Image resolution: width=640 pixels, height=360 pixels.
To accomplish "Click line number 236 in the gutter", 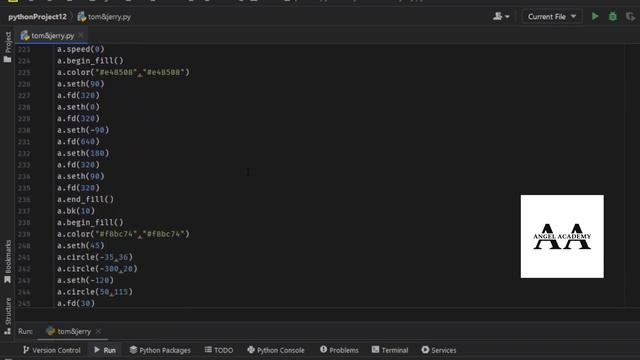I will click(24, 200).
